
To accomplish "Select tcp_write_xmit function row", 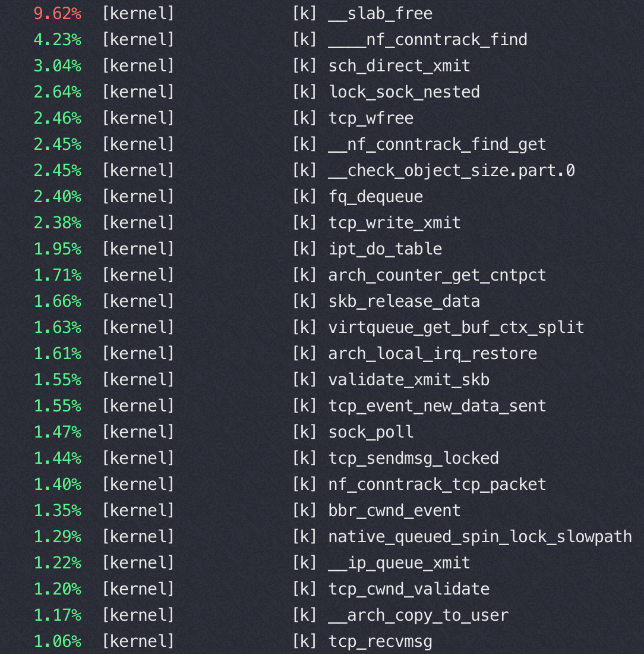I will (x=394, y=223).
